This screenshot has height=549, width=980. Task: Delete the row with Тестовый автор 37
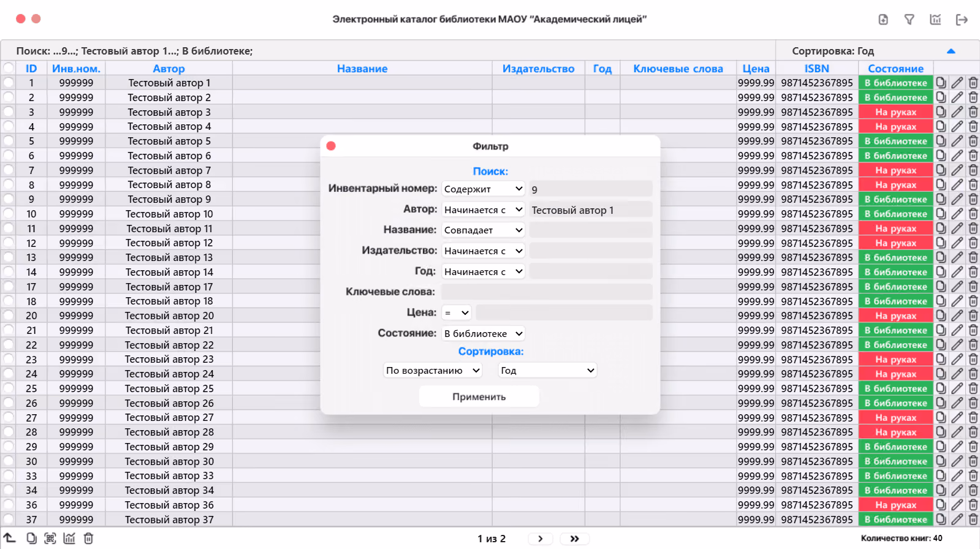tap(973, 519)
